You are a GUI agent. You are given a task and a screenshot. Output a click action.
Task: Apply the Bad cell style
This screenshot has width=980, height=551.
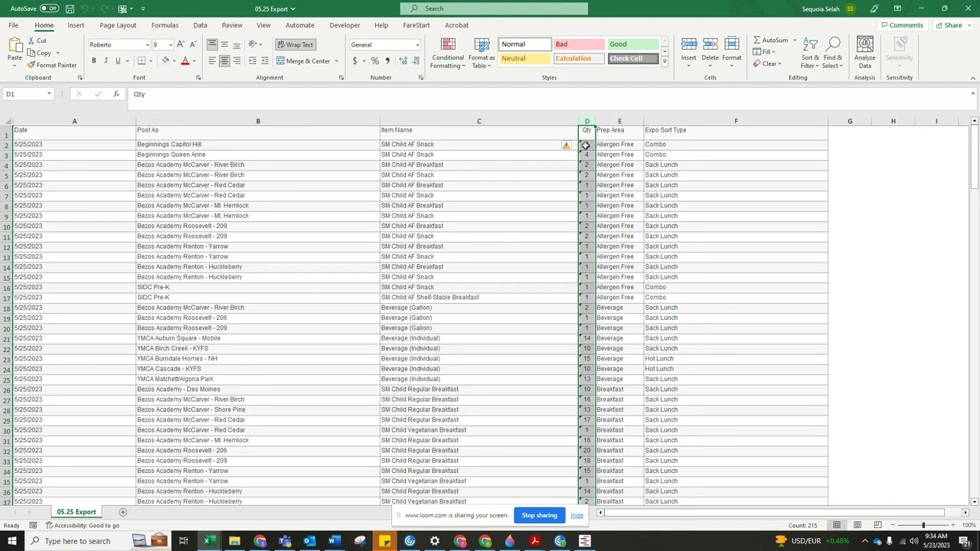[579, 44]
